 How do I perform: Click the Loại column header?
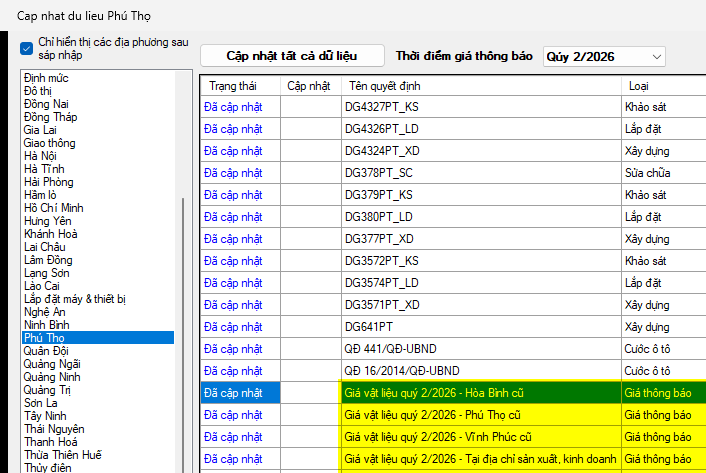pyautogui.click(x=638, y=86)
